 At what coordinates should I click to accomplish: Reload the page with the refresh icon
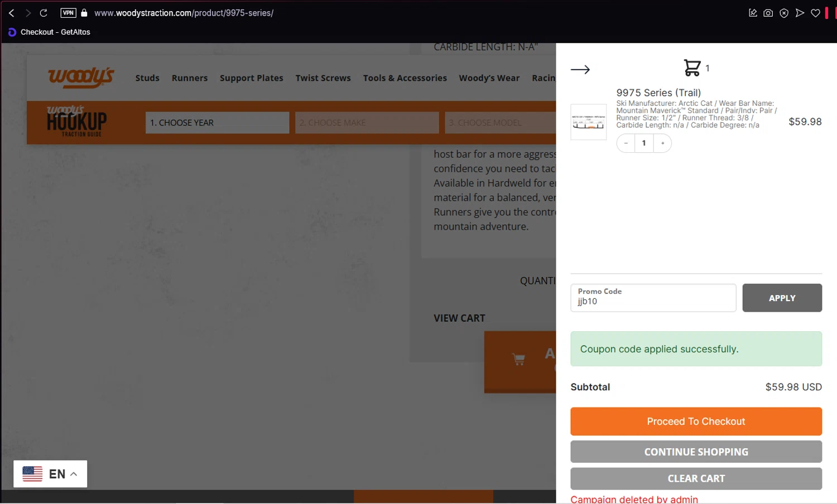(44, 13)
